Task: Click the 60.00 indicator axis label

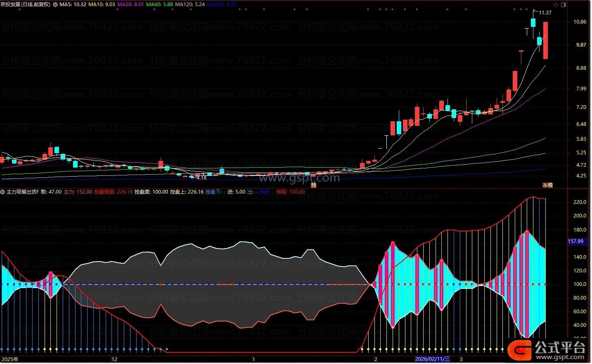Action: click(580, 312)
